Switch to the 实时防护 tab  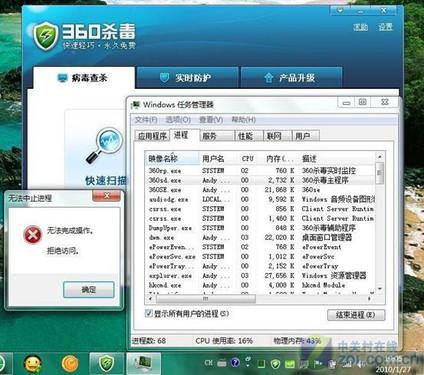(188, 78)
